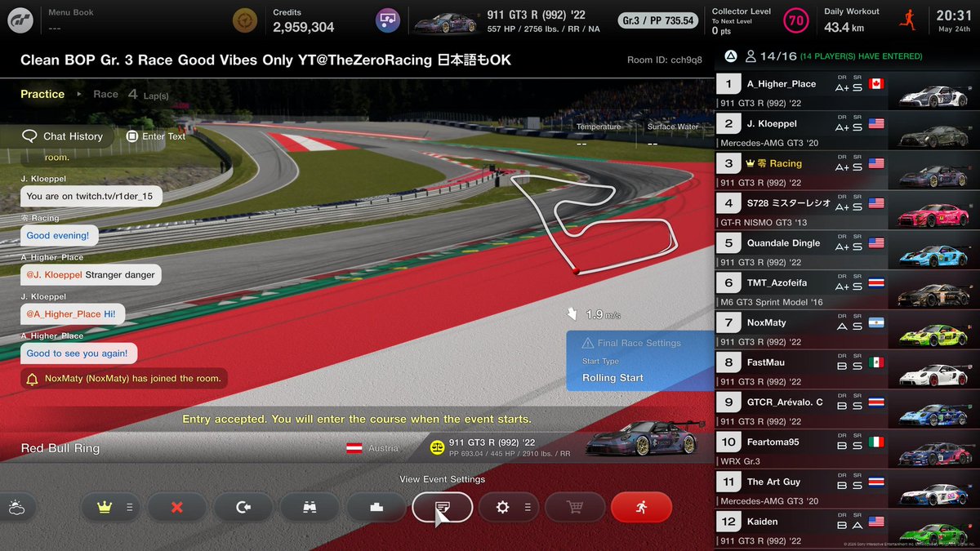Click the Italy flag beside Feartoma95
Image resolution: width=980 pixels, height=551 pixels.
(878, 442)
